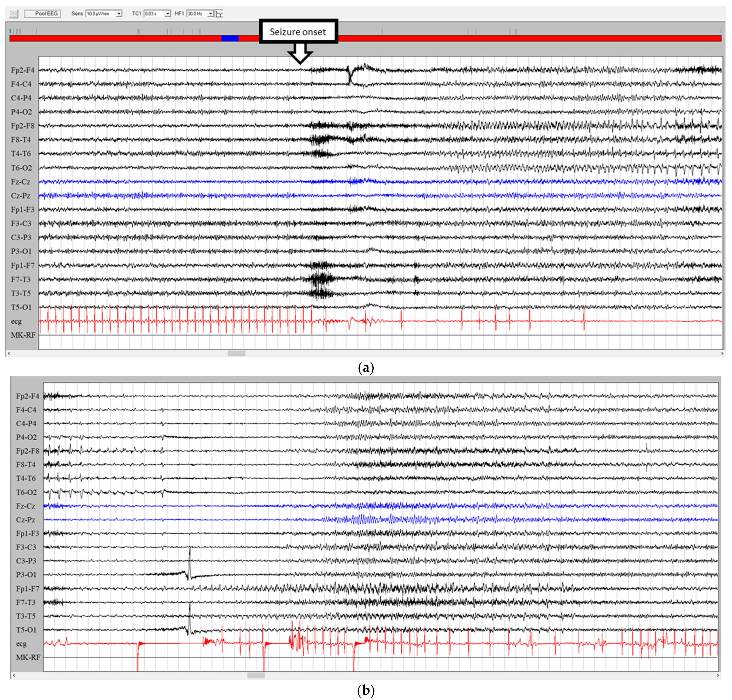
Task: Click the upper panel's right scroll arrow
Action: 722,353
